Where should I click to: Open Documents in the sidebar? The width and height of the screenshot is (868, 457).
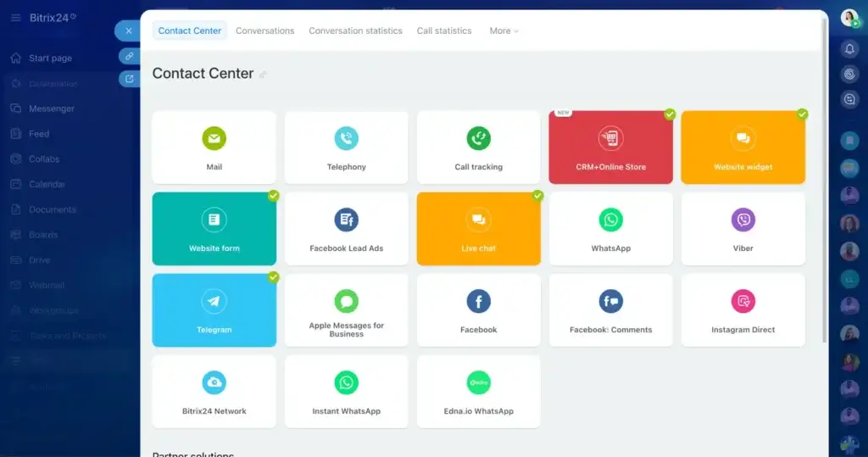(52, 209)
